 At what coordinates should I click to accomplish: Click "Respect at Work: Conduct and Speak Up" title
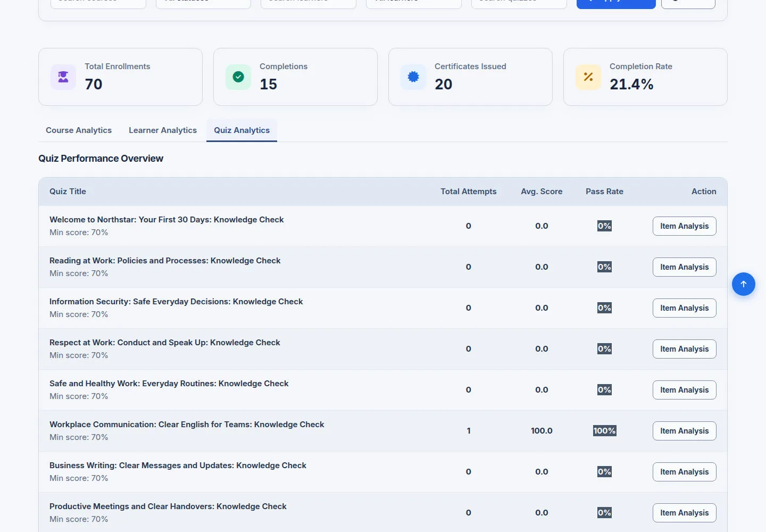(165, 343)
